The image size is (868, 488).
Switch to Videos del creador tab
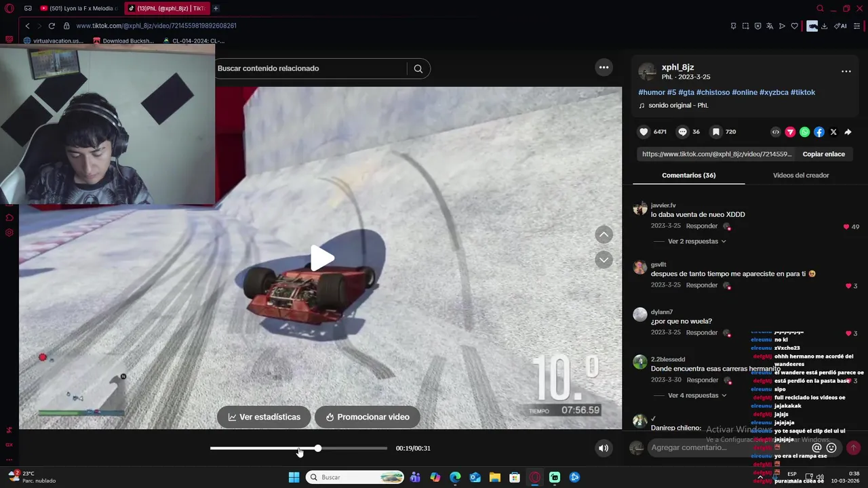point(801,175)
